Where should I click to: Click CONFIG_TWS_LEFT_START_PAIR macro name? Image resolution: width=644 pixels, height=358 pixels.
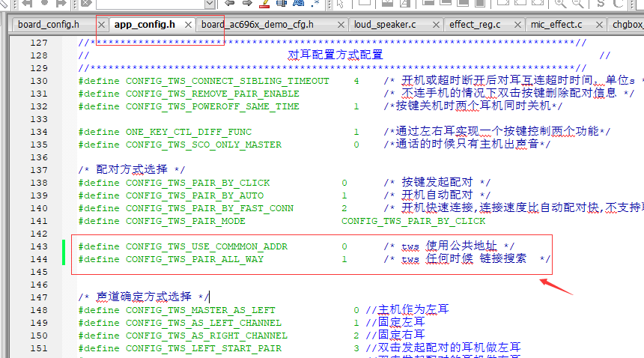click(204, 348)
